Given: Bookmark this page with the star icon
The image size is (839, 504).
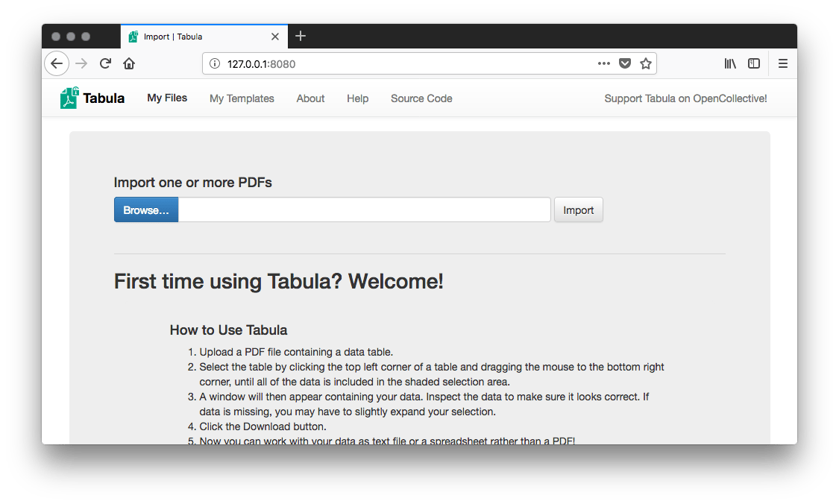Looking at the screenshot, I should [646, 63].
